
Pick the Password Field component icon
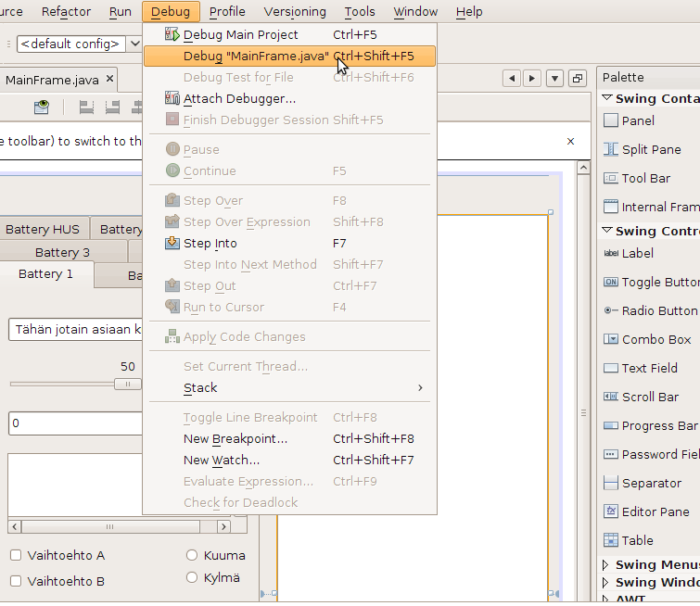610,454
